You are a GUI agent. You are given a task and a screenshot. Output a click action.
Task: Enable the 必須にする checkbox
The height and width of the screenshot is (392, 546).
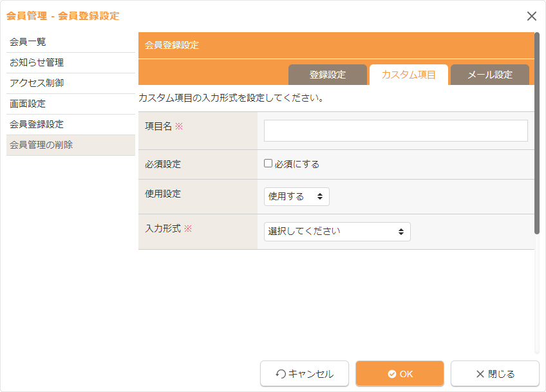pos(268,163)
